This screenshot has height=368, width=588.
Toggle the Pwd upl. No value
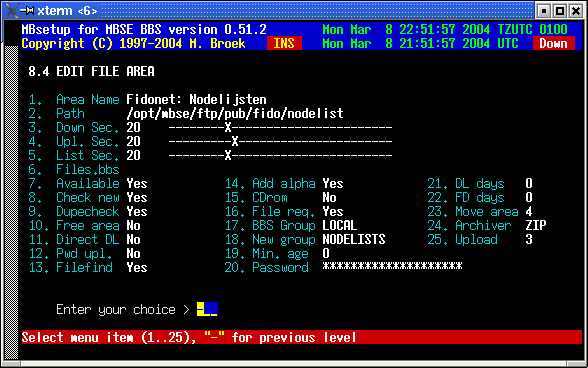[134, 254]
